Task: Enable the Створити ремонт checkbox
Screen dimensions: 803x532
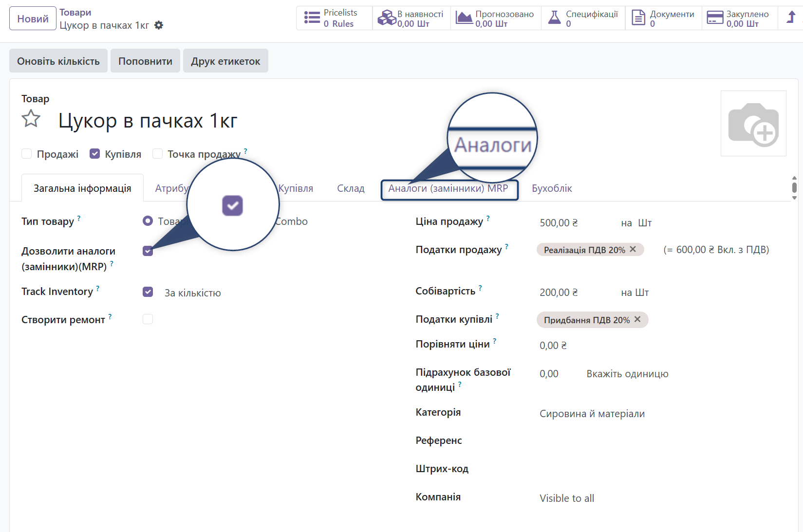Action: click(x=148, y=319)
